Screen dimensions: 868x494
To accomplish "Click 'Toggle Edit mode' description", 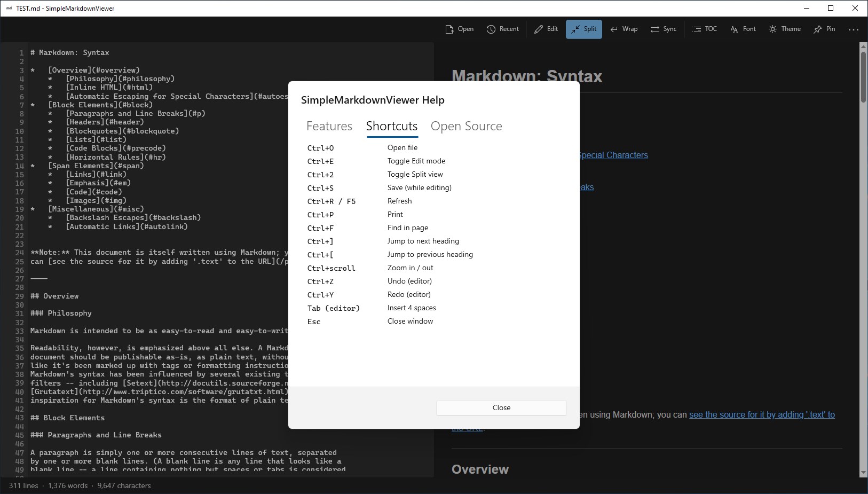I will pyautogui.click(x=416, y=161).
